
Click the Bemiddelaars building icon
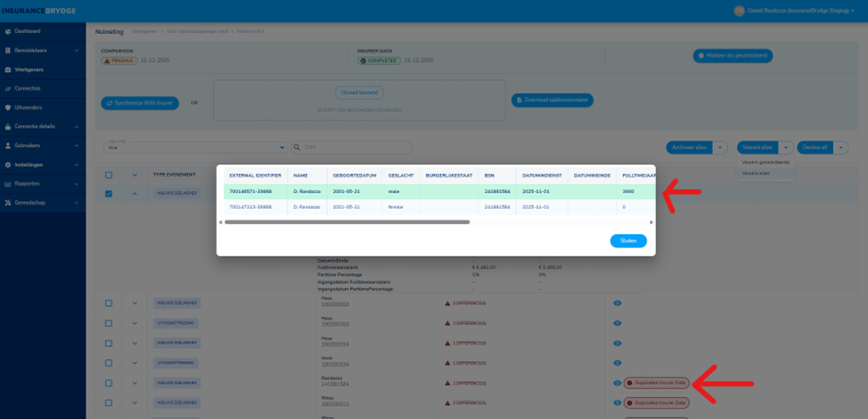pyautogui.click(x=7, y=51)
